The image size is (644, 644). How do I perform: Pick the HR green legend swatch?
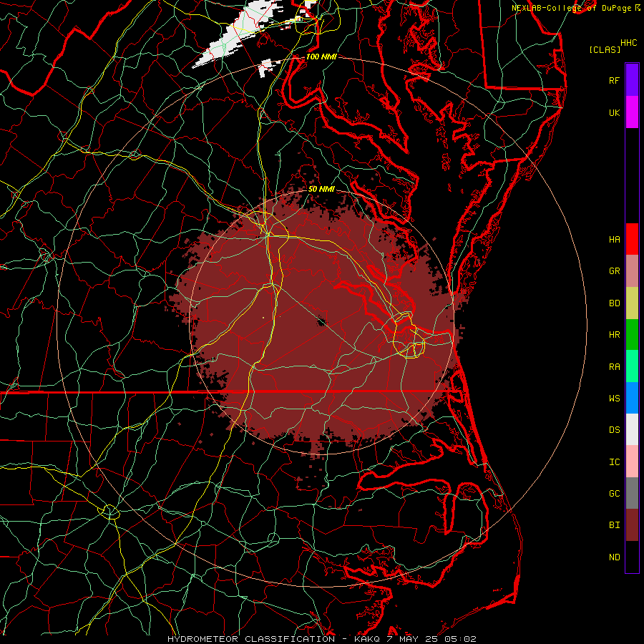pyautogui.click(x=632, y=335)
